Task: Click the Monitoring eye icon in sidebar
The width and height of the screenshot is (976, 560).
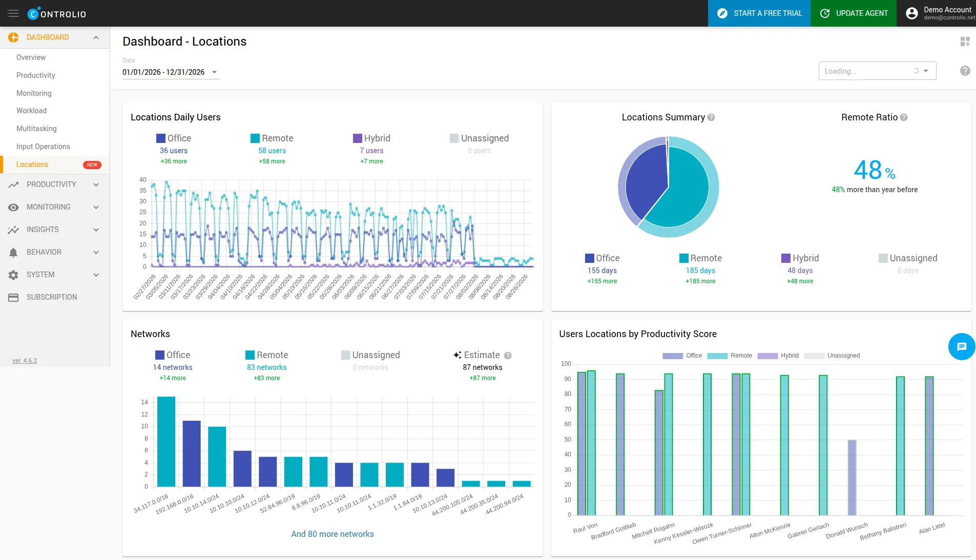Action: pyautogui.click(x=13, y=207)
